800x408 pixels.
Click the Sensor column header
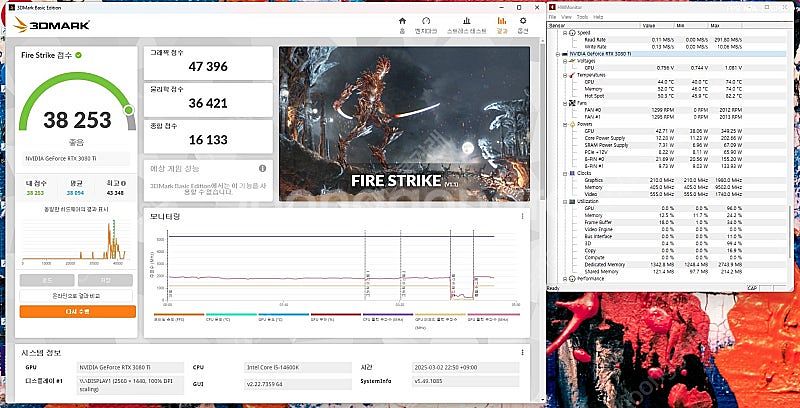(x=594, y=25)
